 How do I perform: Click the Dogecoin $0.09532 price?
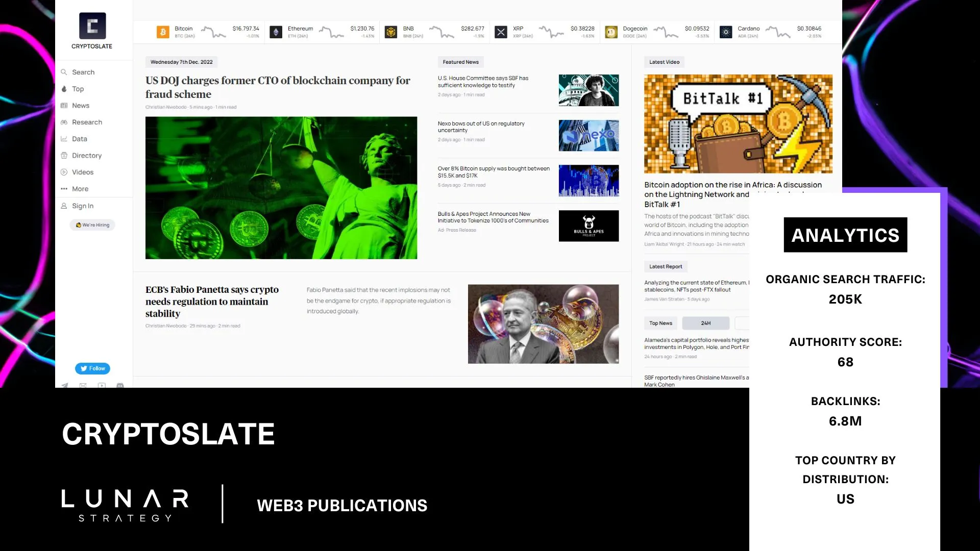(697, 29)
